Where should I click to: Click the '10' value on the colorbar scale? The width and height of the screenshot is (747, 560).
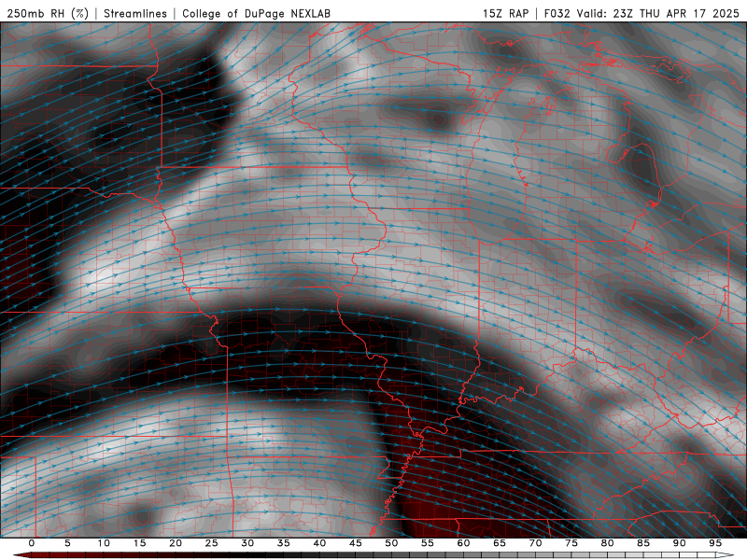104,543
